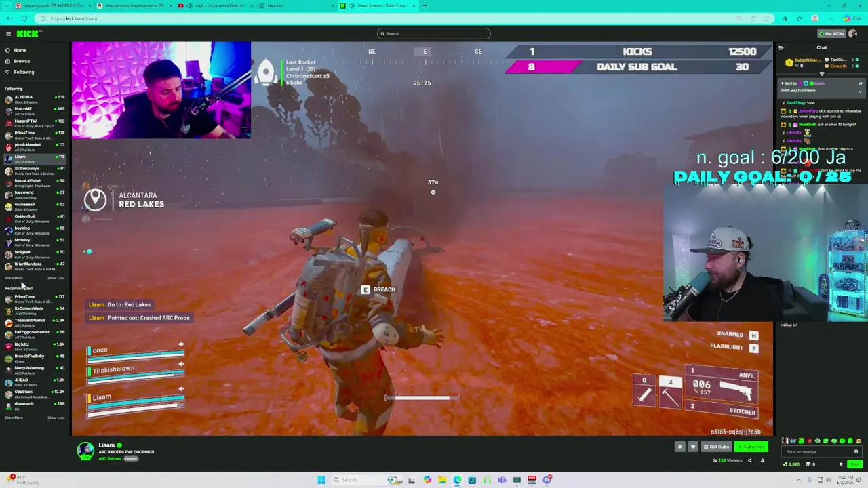Select Liaam in followed channels list
Screen dimensions: 868x488
click(34, 159)
